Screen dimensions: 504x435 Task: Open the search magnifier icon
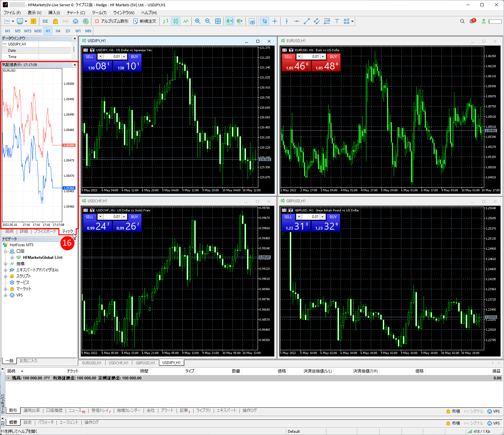click(x=462, y=21)
